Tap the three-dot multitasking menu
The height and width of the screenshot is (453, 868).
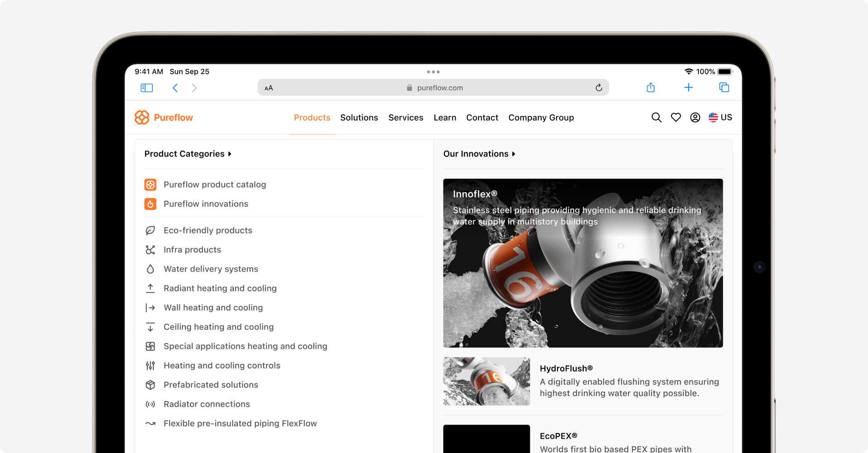pyautogui.click(x=433, y=72)
